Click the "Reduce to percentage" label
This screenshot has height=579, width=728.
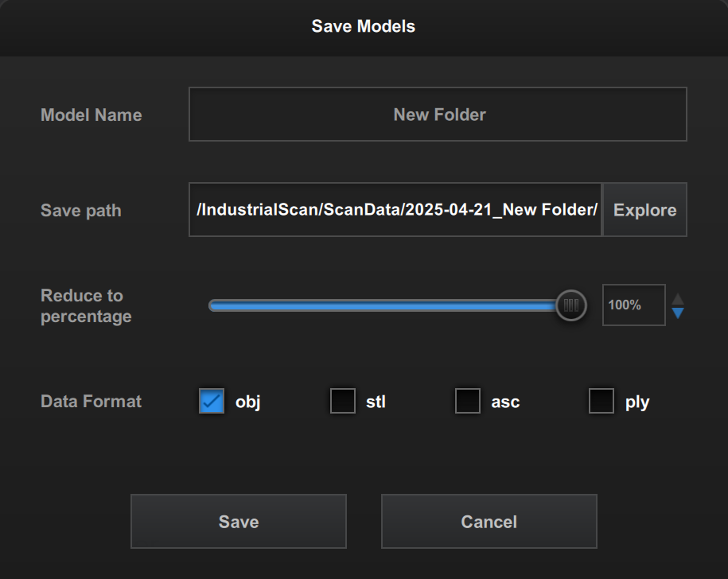tap(86, 306)
